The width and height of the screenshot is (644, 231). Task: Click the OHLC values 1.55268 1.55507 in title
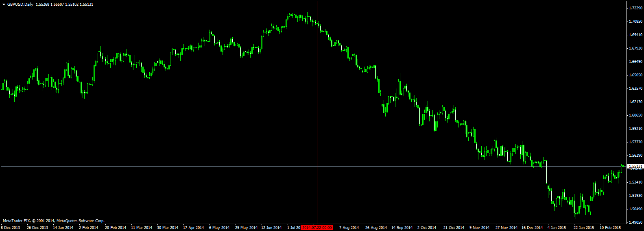point(49,4)
